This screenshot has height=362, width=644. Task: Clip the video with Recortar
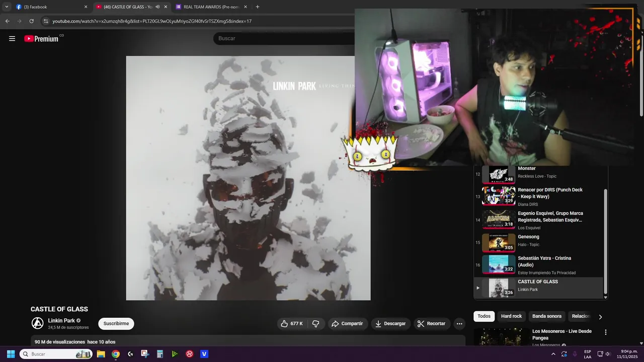coord(432,324)
